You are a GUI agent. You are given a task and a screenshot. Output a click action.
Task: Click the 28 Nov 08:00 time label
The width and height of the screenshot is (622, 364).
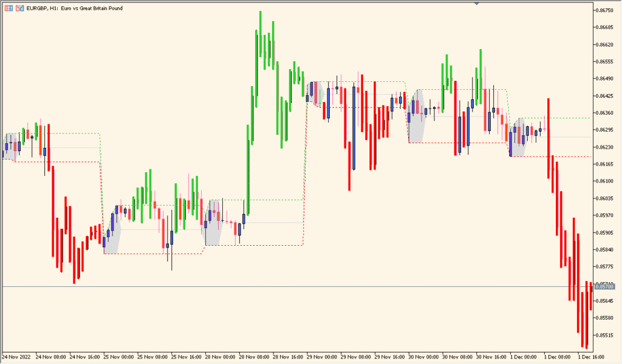pos(255,357)
